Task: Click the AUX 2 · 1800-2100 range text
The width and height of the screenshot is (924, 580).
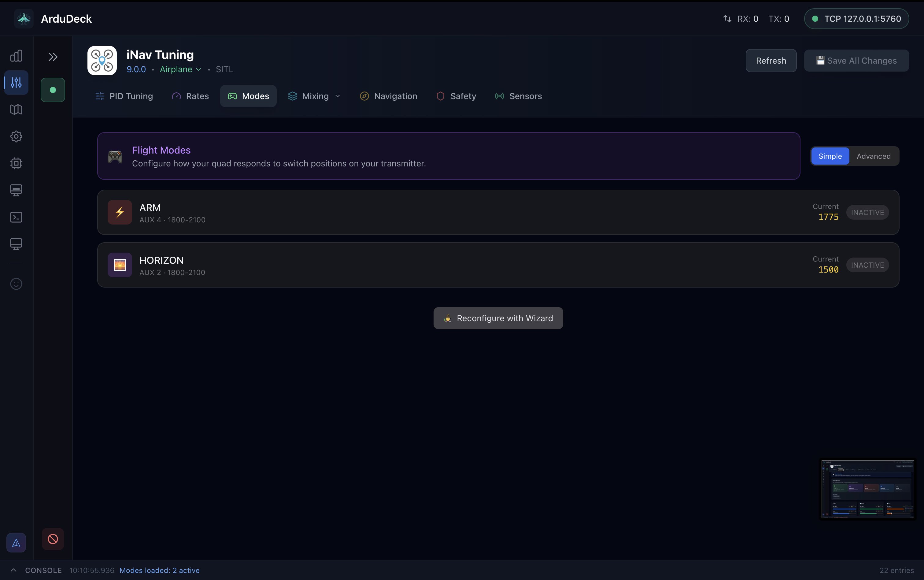Action: tap(172, 272)
